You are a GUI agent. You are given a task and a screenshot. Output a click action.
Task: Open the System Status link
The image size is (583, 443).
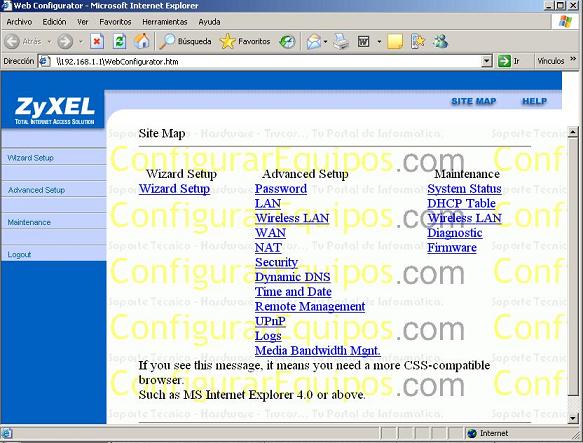(464, 189)
